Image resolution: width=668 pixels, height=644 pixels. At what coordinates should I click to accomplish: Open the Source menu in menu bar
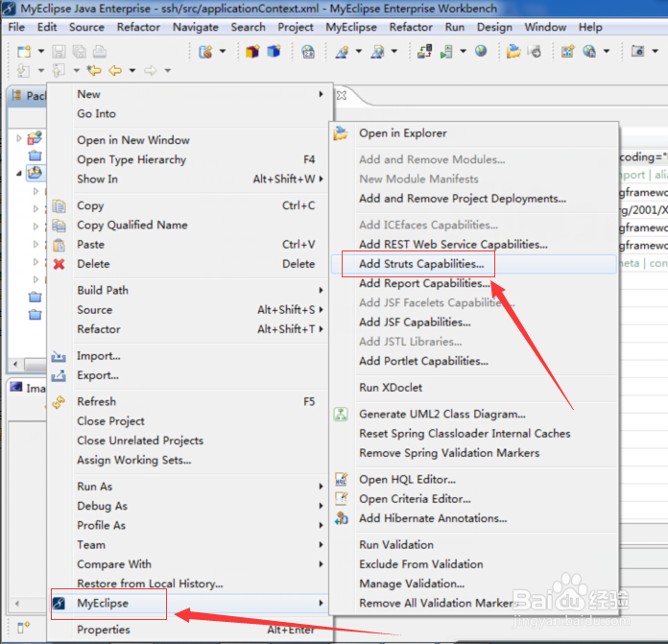(x=86, y=27)
